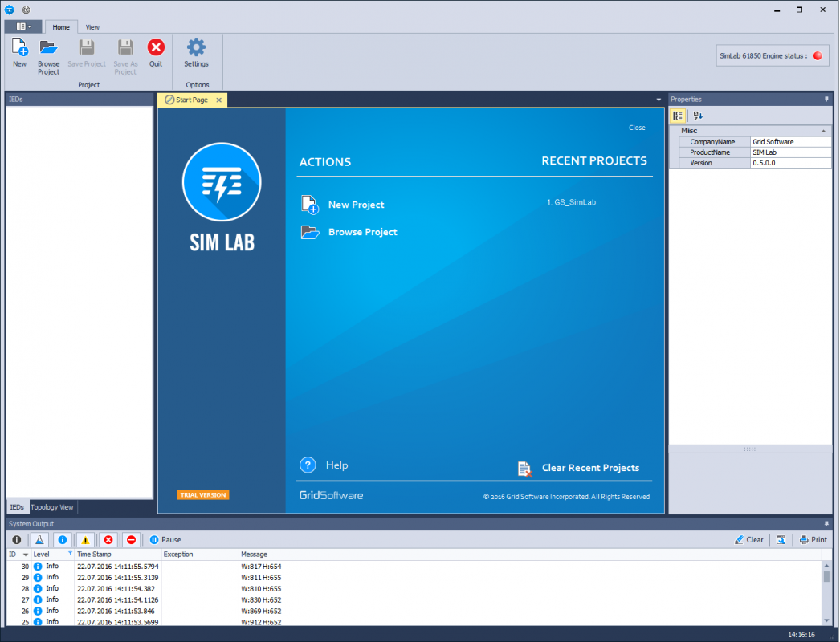Select the categorized view icon in Properties
This screenshot has height=642, width=840.
click(x=677, y=116)
